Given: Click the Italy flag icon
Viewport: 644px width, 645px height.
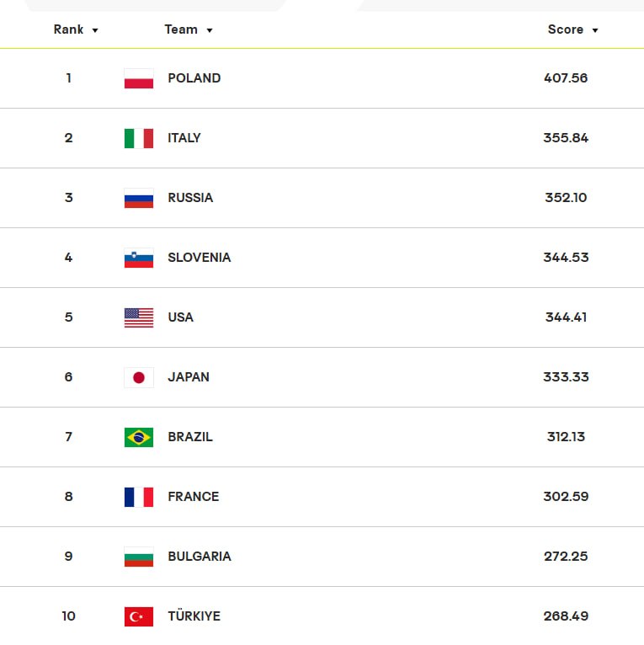Looking at the screenshot, I should point(139,138).
